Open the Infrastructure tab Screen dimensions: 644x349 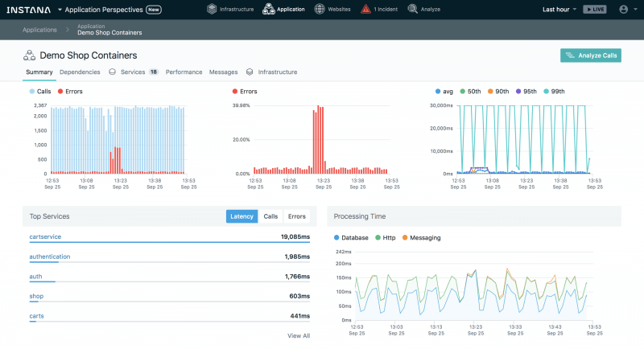coord(278,72)
